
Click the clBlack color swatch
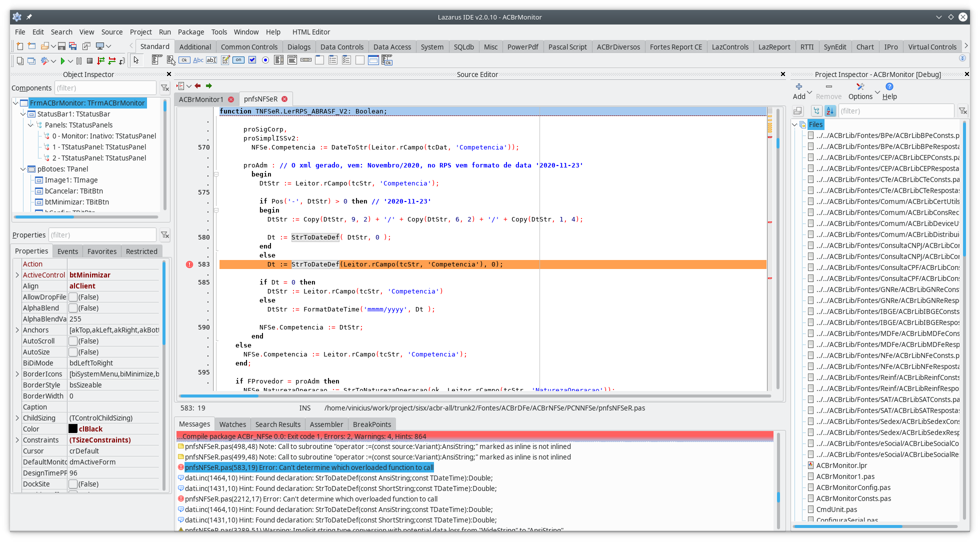coord(73,429)
